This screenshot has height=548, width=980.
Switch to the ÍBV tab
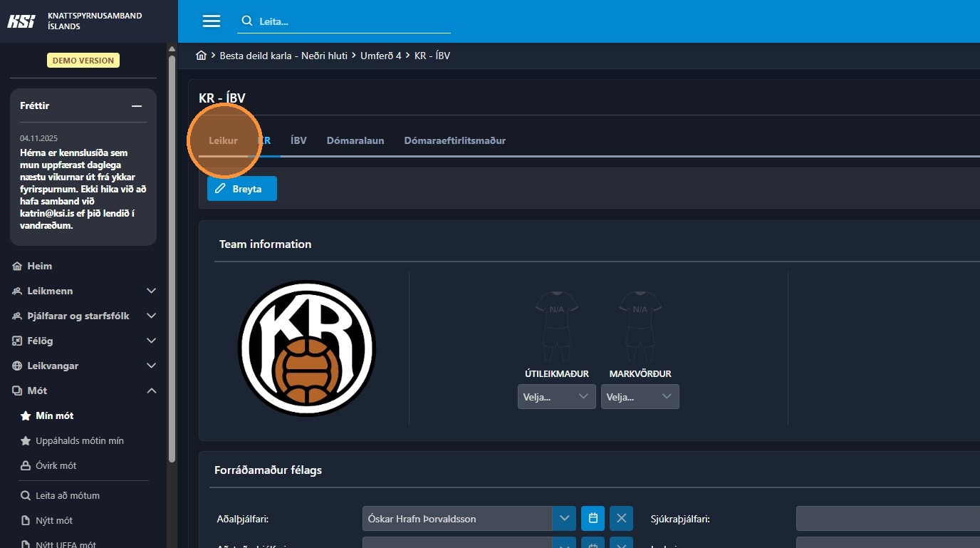tap(298, 140)
